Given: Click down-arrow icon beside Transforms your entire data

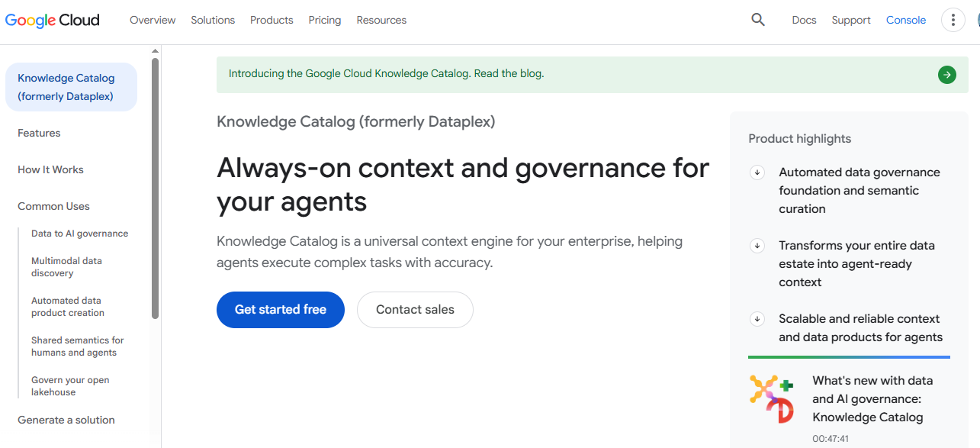Looking at the screenshot, I should pyautogui.click(x=757, y=246).
